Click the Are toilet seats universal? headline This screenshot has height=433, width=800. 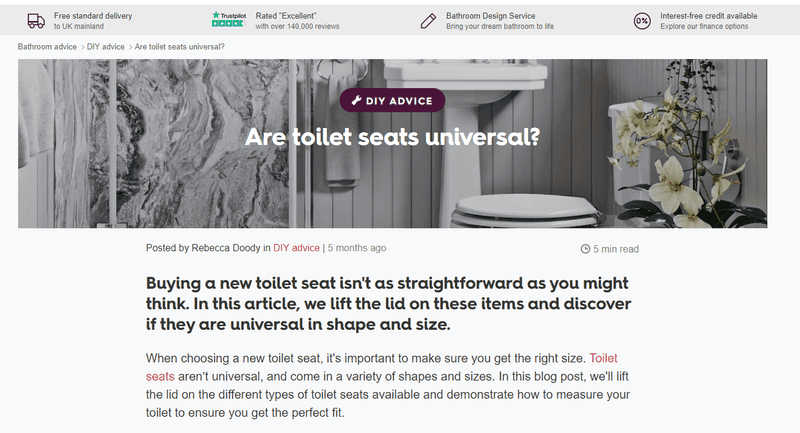[x=392, y=137]
